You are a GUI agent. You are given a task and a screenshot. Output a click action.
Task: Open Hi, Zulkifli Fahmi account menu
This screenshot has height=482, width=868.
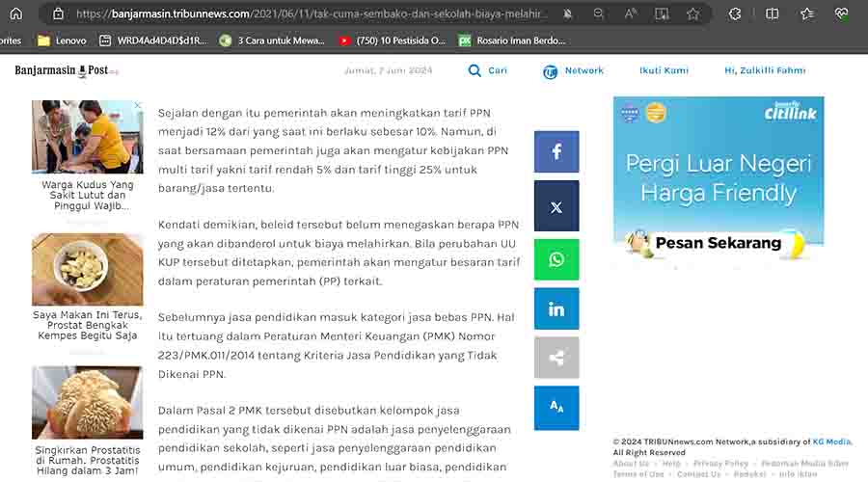[x=764, y=70]
